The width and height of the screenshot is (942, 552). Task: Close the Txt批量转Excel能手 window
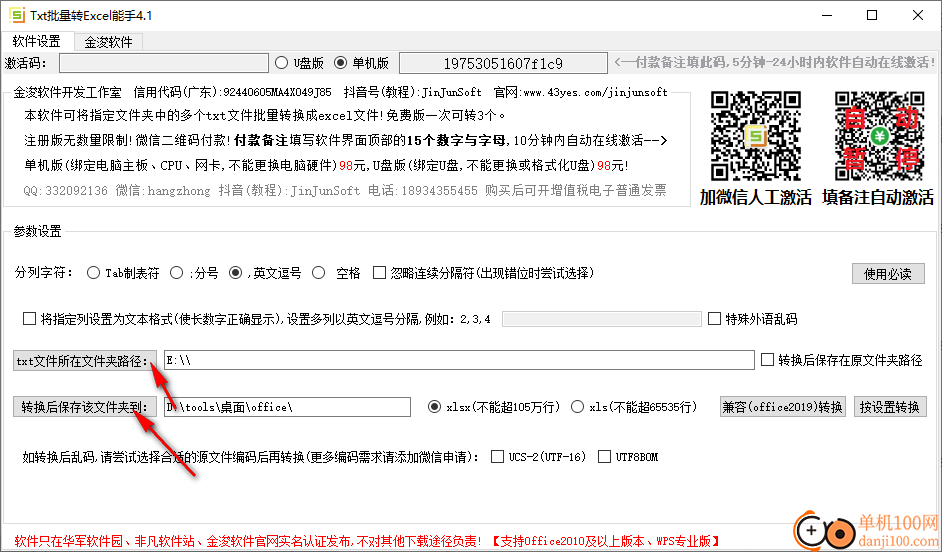coord(918,15)
